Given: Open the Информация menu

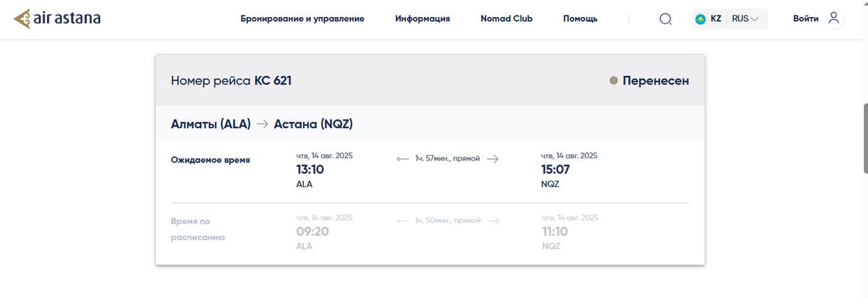Looking at the screenshot, I should 422,19.
